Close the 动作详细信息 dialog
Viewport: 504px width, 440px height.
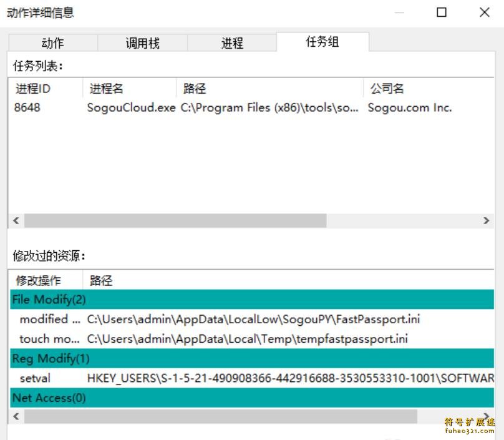[485, 12]
